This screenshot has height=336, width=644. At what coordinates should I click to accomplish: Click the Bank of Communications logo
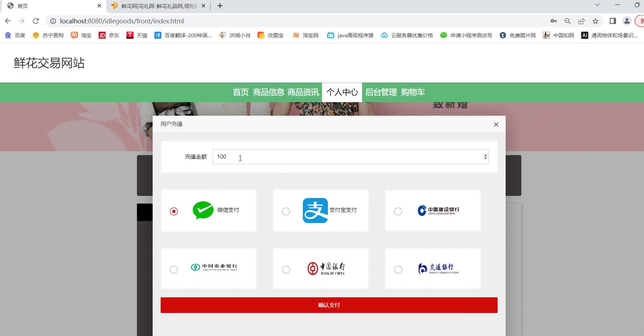click(x=438, y=268)
